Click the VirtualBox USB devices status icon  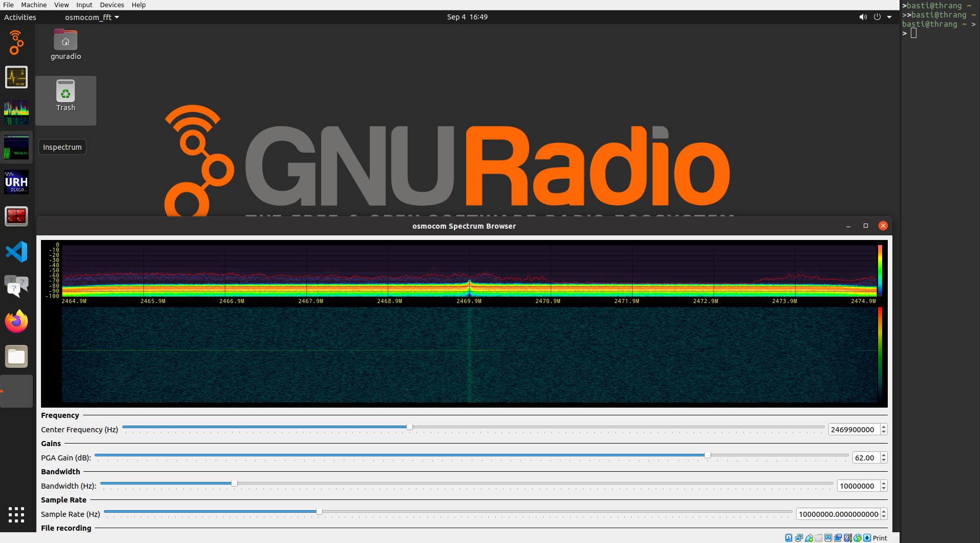(809, 538)
